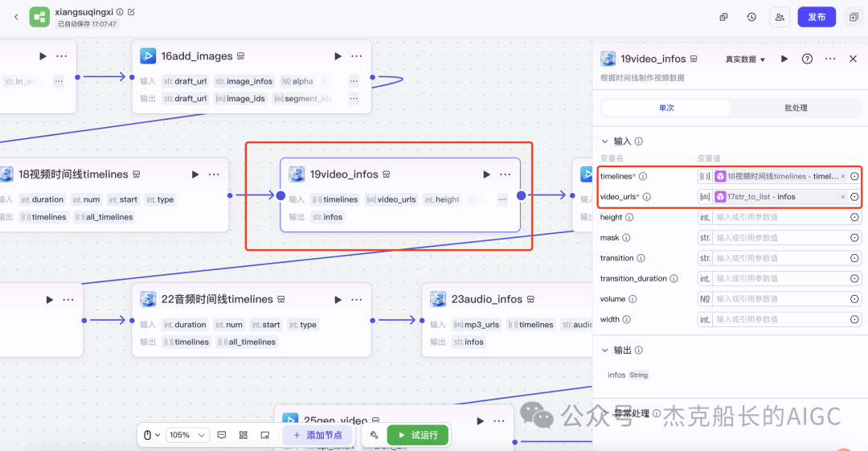Open more options for 25gen_video node
This screenshot has width=868, height=451.
[499, 421]
